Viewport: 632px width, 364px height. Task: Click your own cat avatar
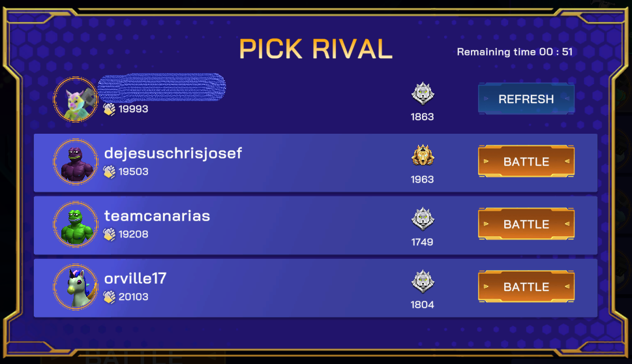[76, 100]
